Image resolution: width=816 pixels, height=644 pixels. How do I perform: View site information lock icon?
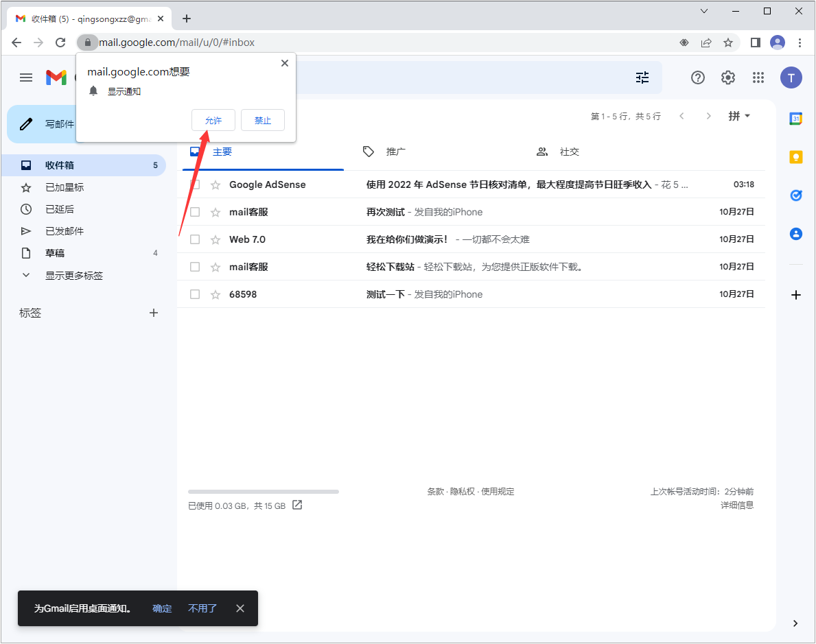pos(87,43)
